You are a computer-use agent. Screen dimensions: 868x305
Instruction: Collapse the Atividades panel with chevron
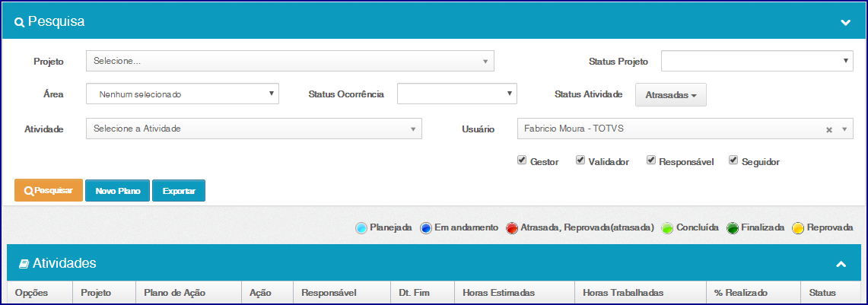click(x=841, y=264)
